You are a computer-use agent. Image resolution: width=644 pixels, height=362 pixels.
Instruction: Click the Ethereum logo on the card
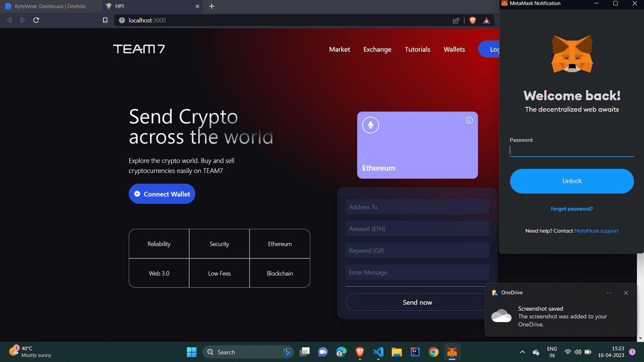[x=370, y=125]
